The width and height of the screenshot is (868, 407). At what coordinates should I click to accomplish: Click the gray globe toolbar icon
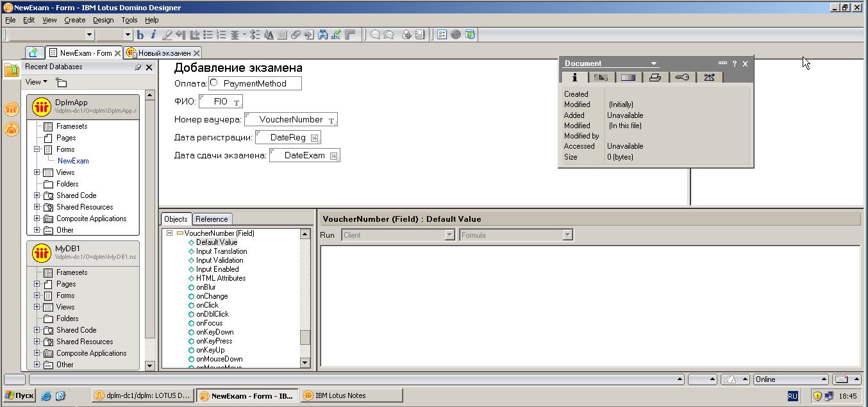coord(456,35)
